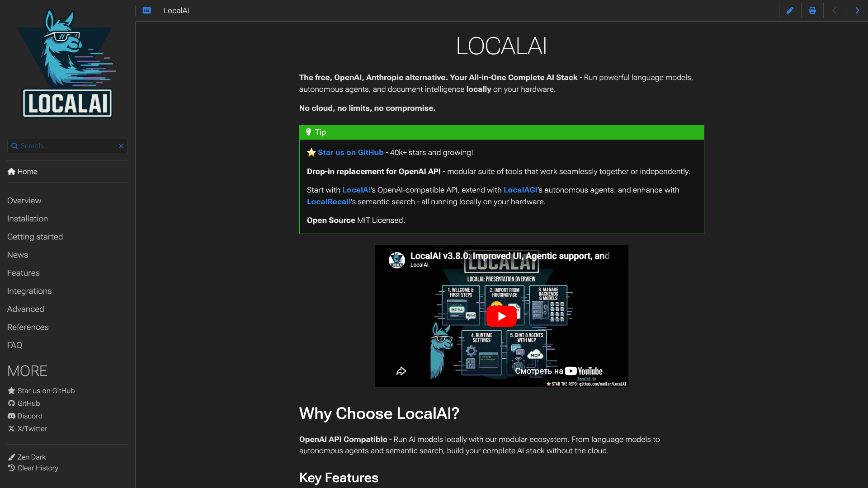The image size is (868, 488).
Task: Open Home in the sidebar
Action: [x=23, y=172]
